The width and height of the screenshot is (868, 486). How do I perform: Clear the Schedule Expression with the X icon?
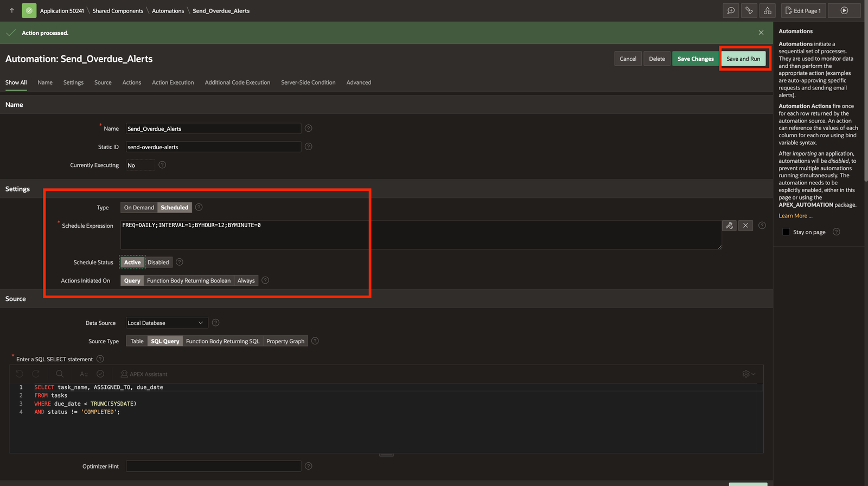746,226
